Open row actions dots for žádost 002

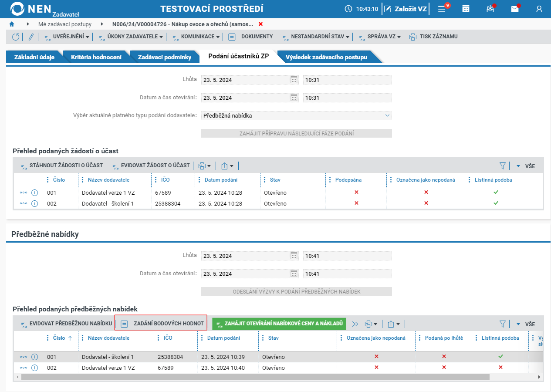click(24, 203)
